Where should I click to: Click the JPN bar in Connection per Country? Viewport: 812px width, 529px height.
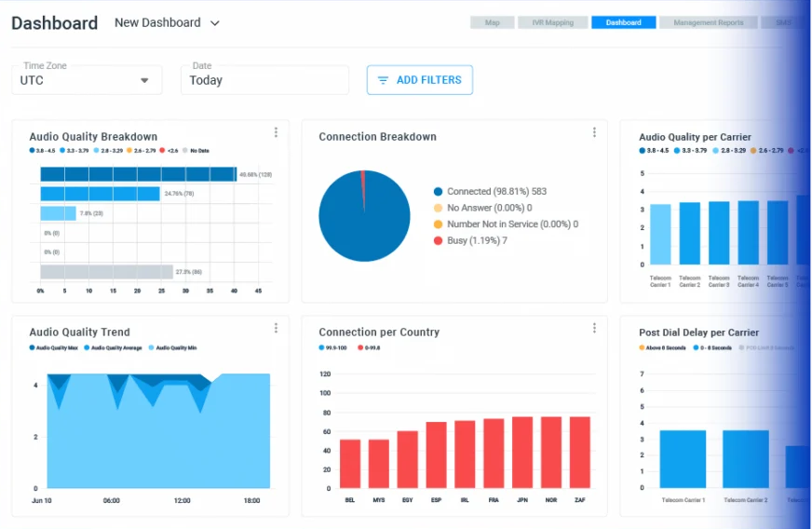coord(522,453)
